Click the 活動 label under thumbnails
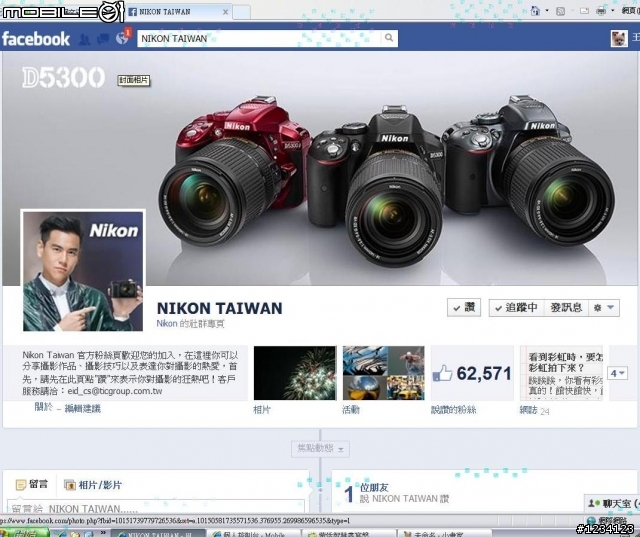The width and height of the screenshot is (640, 537). (351, 410)
